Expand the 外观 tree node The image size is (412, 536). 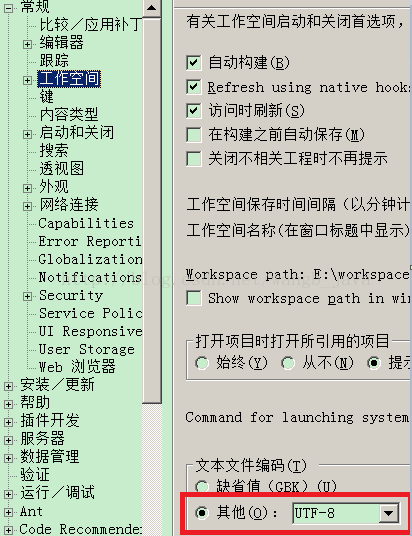tap(27, 188)
